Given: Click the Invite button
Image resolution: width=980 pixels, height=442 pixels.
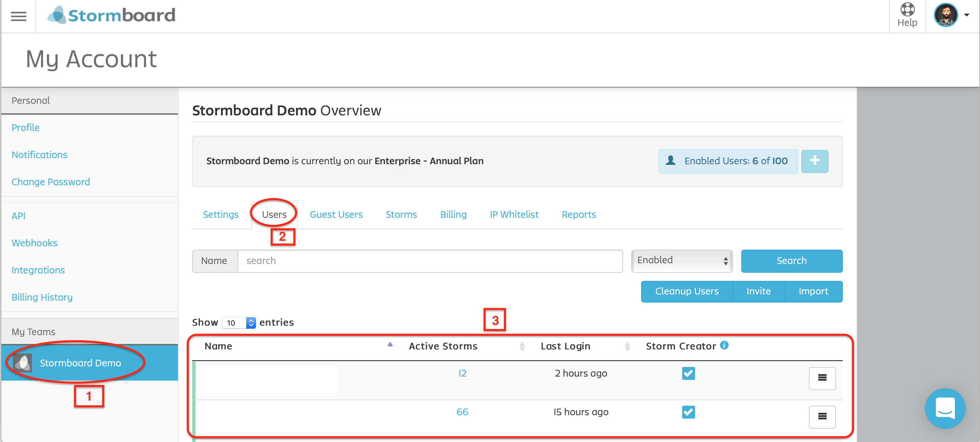Looking at the screenshot, I should [x=758, y=291].
